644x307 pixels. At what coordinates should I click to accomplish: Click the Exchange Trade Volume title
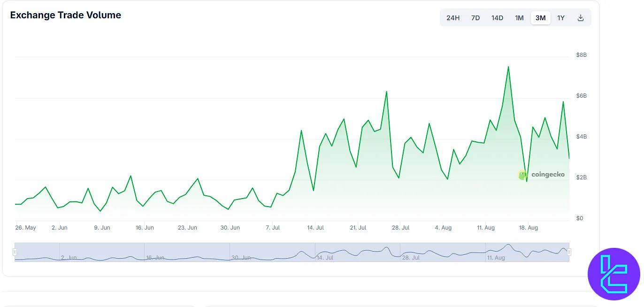(66, 15)
